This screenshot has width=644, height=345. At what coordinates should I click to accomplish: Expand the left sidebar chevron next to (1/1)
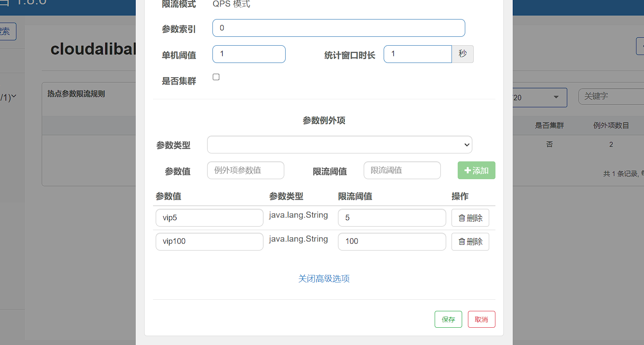(14, 96)
